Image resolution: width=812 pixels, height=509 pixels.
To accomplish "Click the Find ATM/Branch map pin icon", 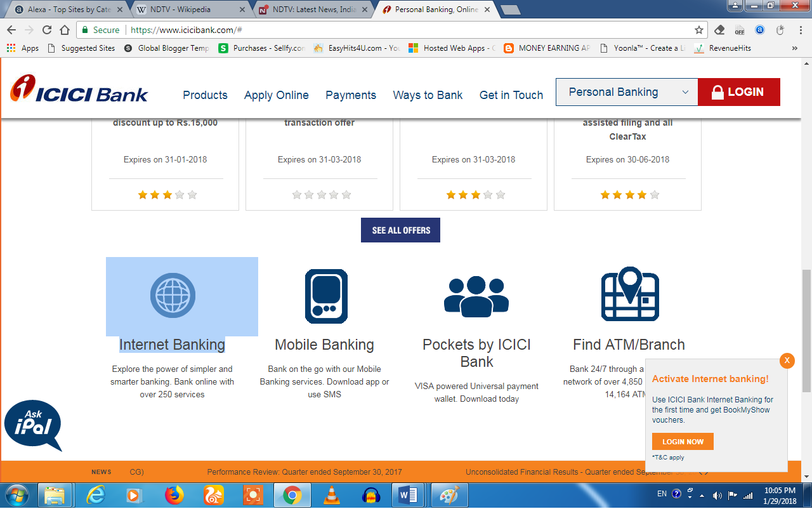I will point(630,294).
